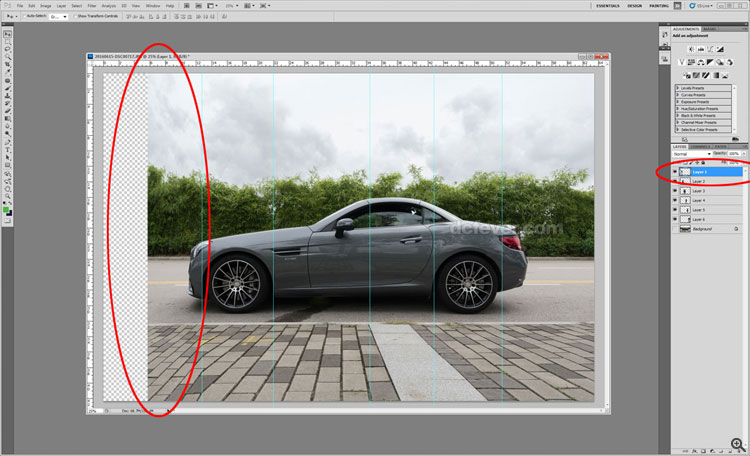Select the Lasso tool
This screenshot has height=456, width=750.
click(8, 49)
